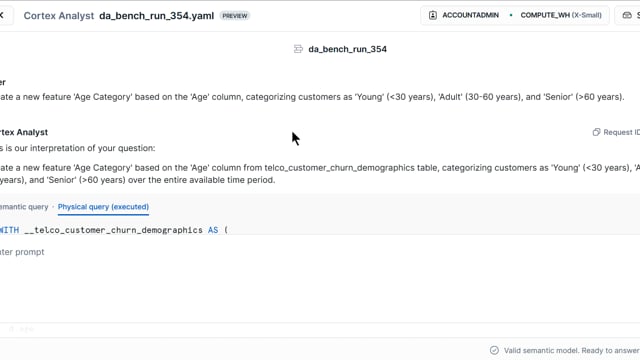The image size is (640, 360).
Task: Click the WITH SQL code line
Action: 114,230
